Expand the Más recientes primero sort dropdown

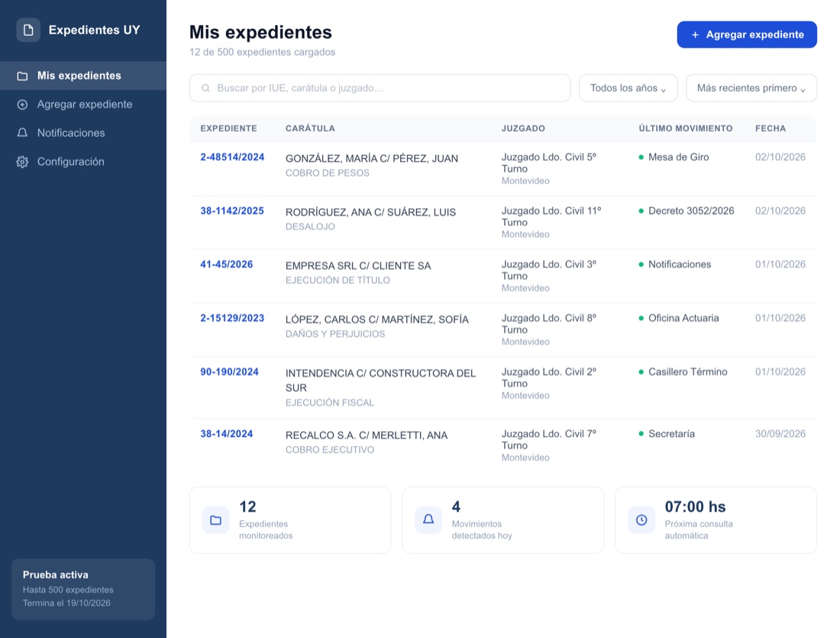[751, 88]
